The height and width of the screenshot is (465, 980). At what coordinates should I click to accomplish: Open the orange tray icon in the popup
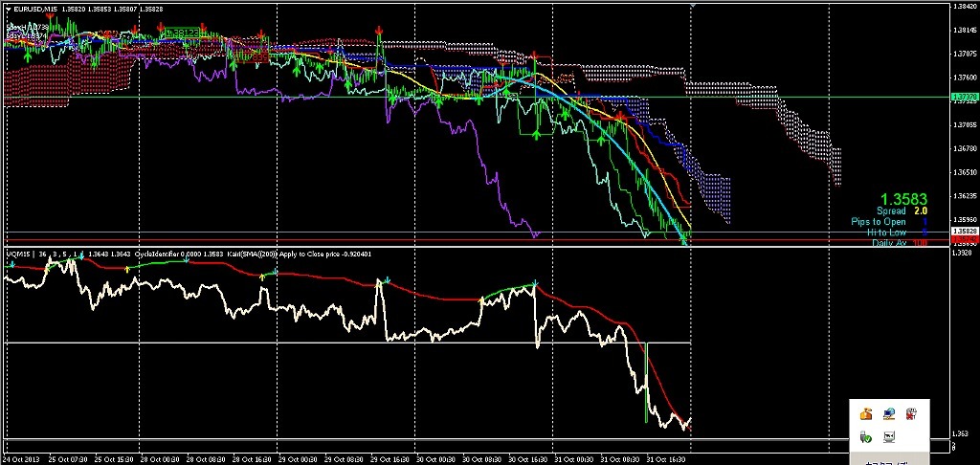(866, 413)
